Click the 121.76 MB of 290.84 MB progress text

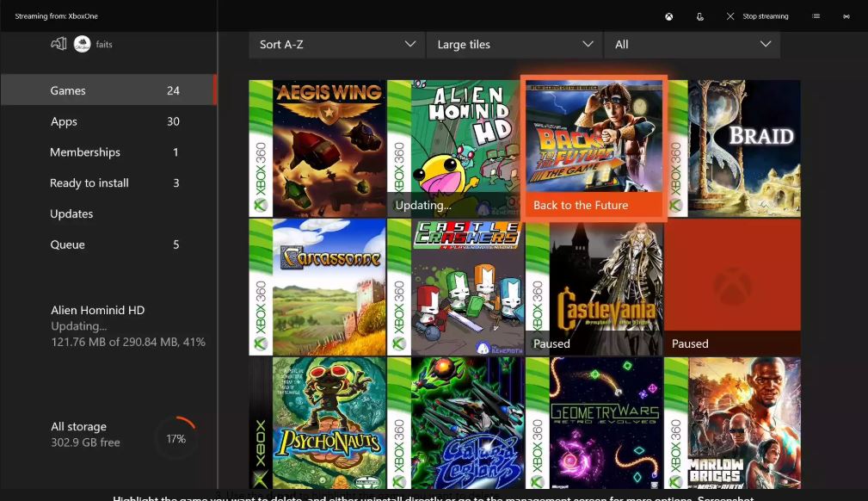pos(128,342)
